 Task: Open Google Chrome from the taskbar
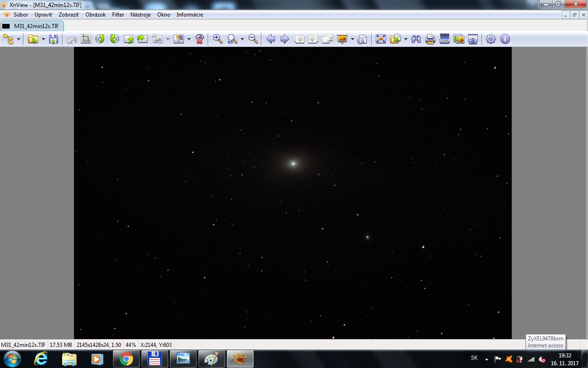tap(126, 359)
